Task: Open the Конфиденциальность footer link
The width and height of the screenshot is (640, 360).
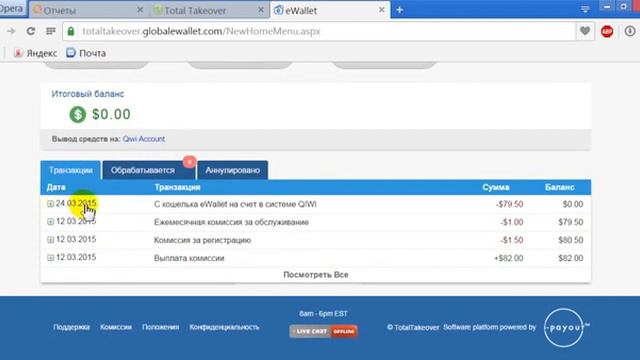Action: (x=224, y=327)
